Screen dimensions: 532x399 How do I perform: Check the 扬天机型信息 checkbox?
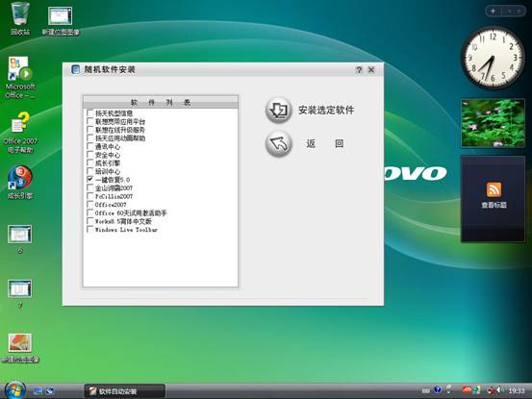(89, 112)
